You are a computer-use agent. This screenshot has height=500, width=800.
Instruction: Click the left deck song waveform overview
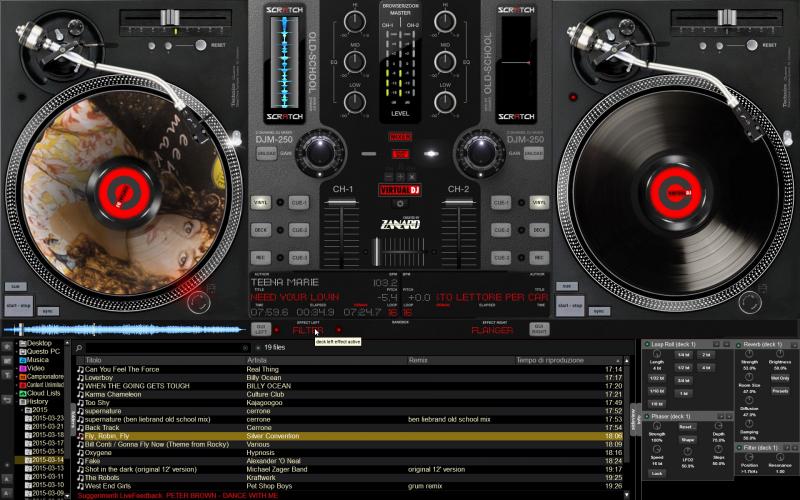click(x=124, y=330)
